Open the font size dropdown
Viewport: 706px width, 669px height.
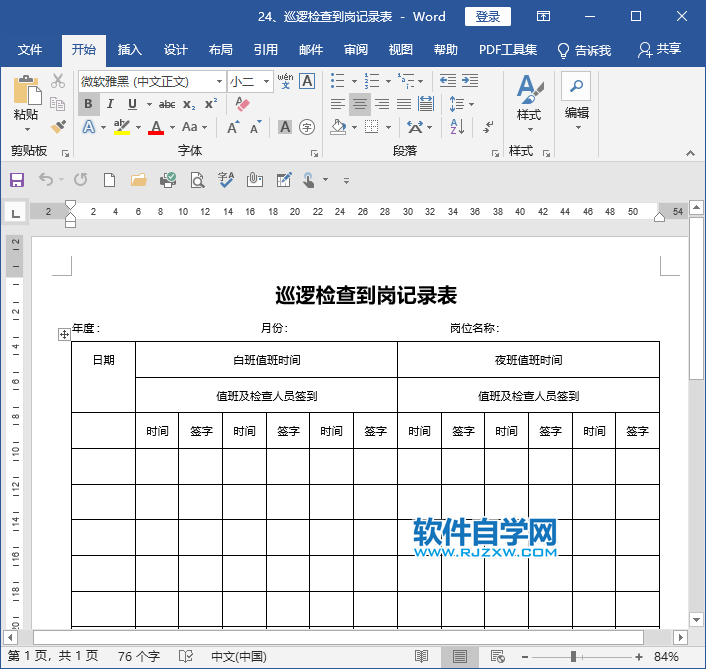(267, 81)
